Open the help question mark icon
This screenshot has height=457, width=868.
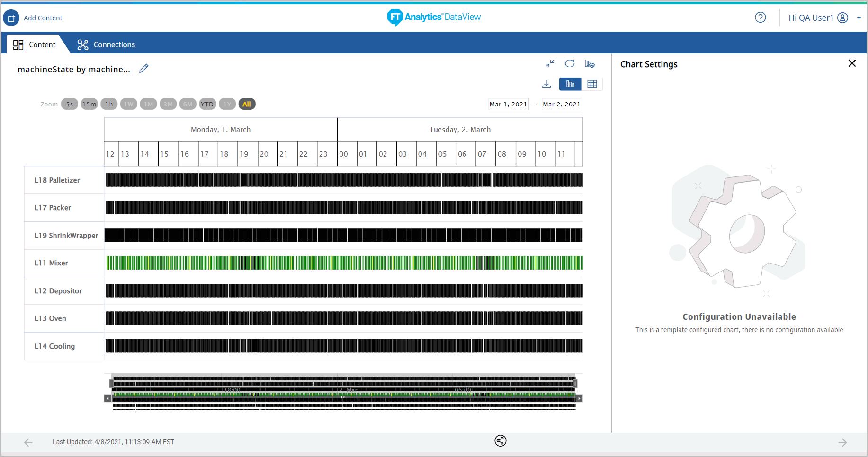click(761, 17)
